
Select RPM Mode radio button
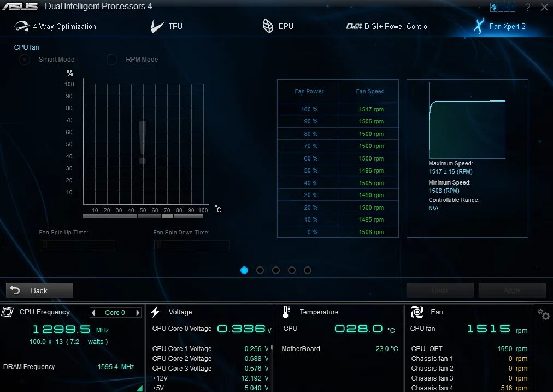click(112, 60)
